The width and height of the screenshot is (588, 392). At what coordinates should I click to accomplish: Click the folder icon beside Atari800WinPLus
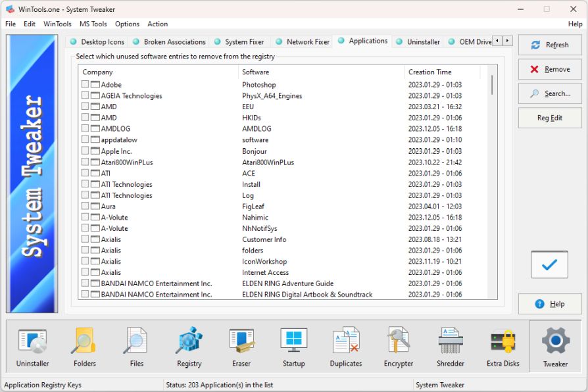coord(95,162)
